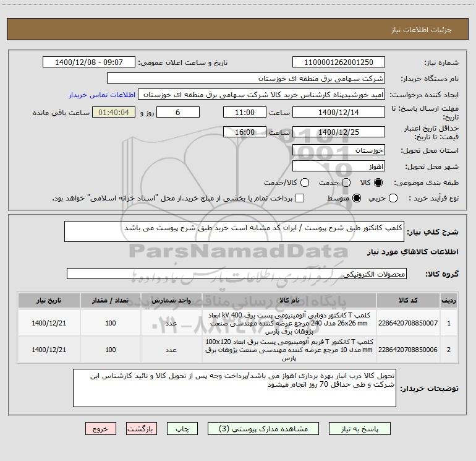476x461 pixels.
Task: Click the goods group field محصولات الکترونیکی
Action: coord(237,274)
